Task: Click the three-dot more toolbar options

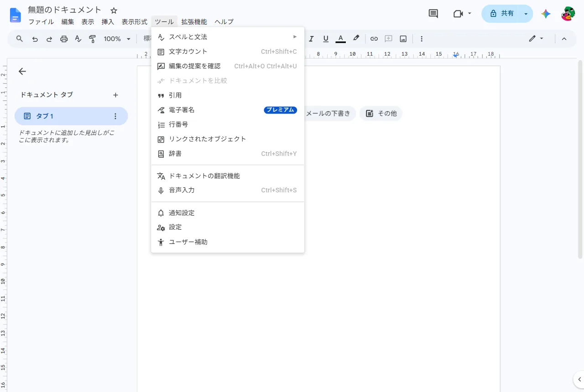Action: pyautogui.click(x=422, y=39)
